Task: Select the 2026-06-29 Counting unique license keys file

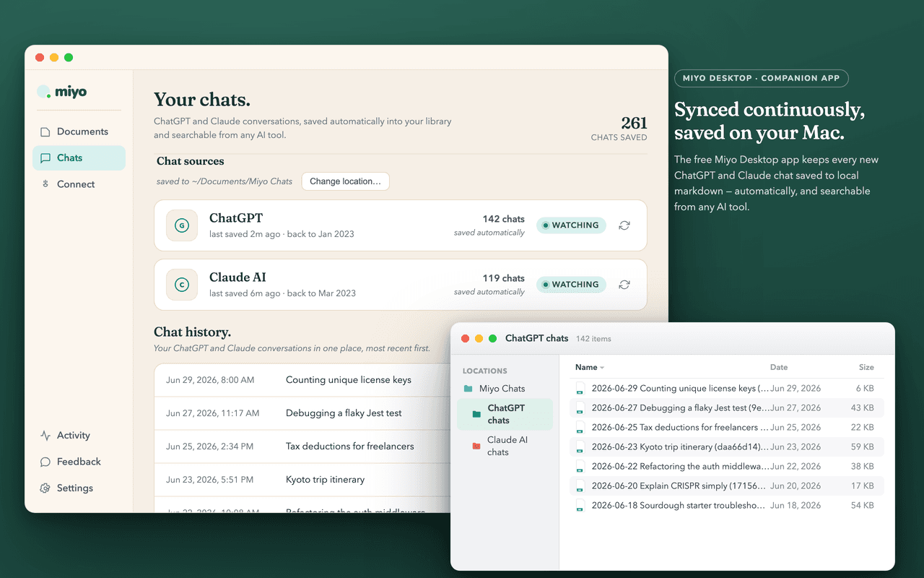Action: coord(725,389)
